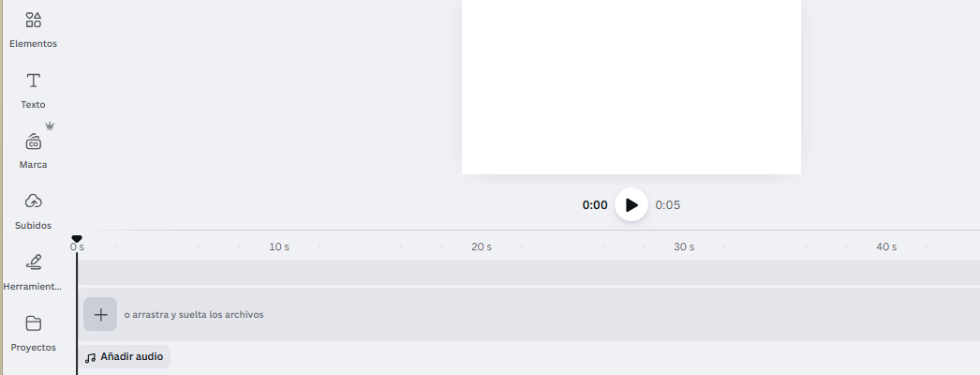Play the video preview

631,204
